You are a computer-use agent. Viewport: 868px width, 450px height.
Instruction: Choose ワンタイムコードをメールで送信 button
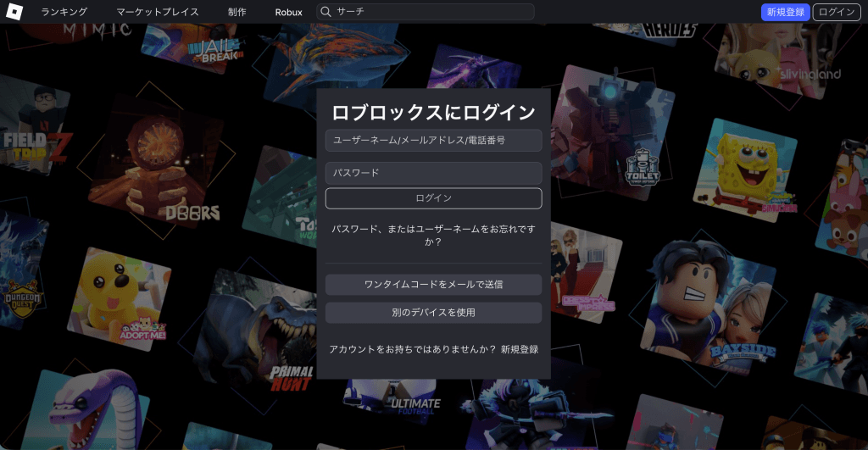(433, 285)
